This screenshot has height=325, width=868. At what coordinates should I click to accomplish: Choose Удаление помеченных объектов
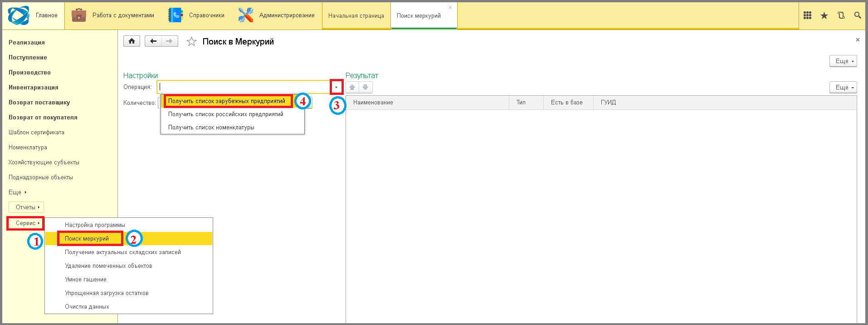129,266
